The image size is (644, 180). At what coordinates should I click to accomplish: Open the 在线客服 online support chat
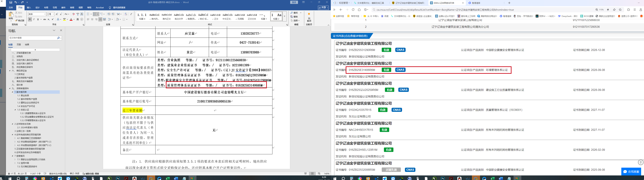tap(631, 172)
